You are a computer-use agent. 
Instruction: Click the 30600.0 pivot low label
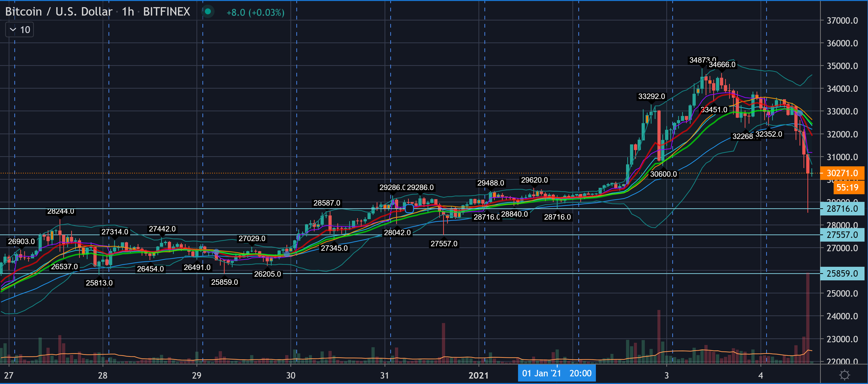(663, 174)
